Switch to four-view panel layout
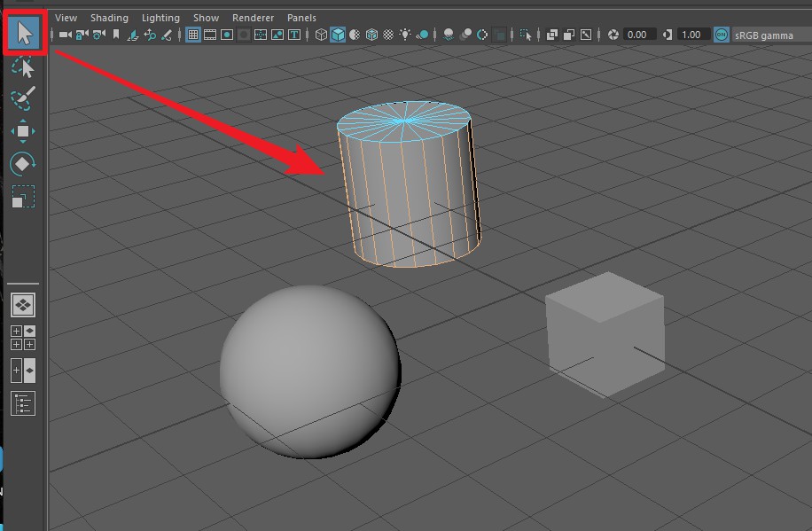 (23, 337)
